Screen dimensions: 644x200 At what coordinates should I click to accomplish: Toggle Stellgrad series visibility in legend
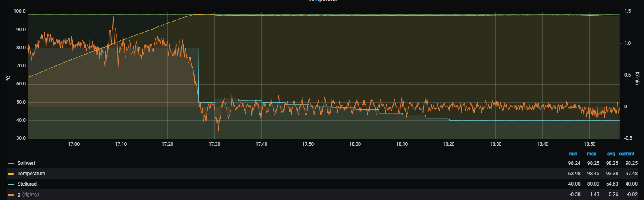(27, 184)
